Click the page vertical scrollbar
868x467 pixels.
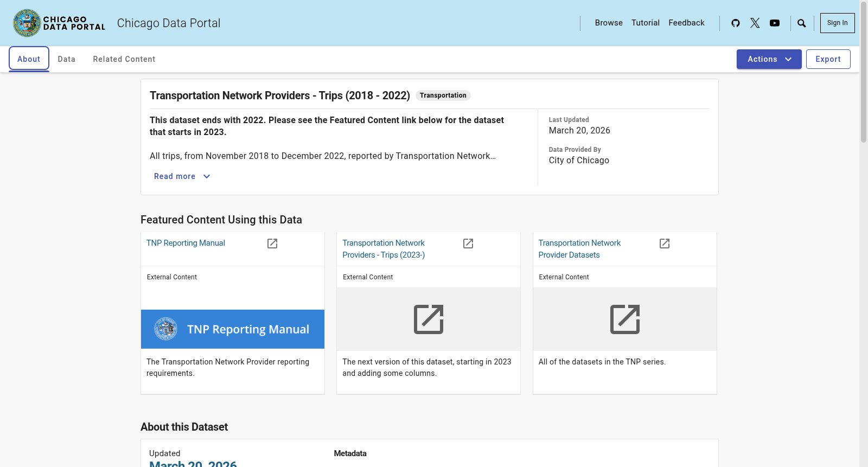pos(864,233)
